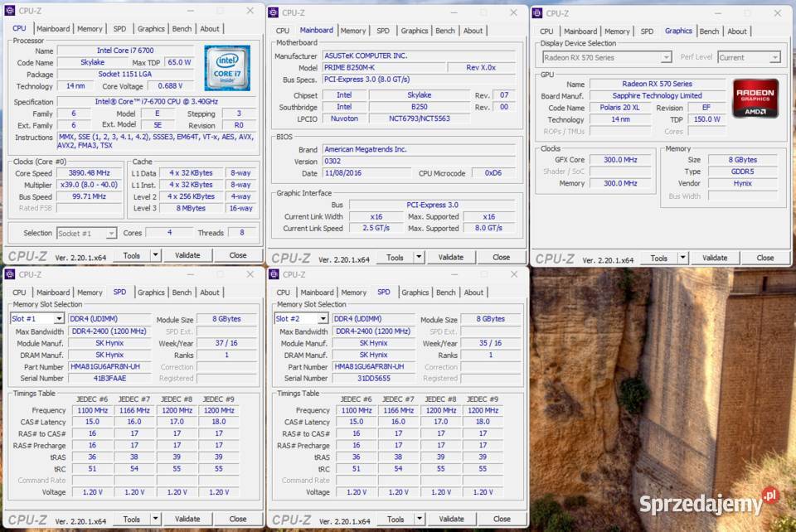Switch to Memory tab in CPU window
The image size is (796, 532).
90,29
